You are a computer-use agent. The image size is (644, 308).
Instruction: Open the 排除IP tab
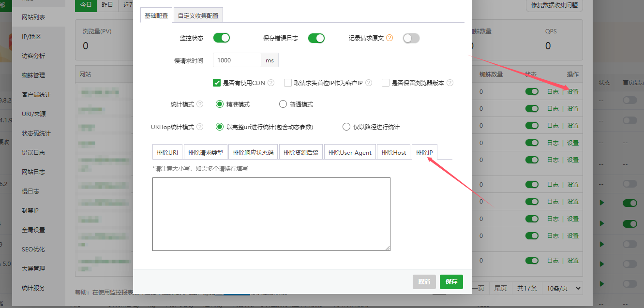coord(424,152)
